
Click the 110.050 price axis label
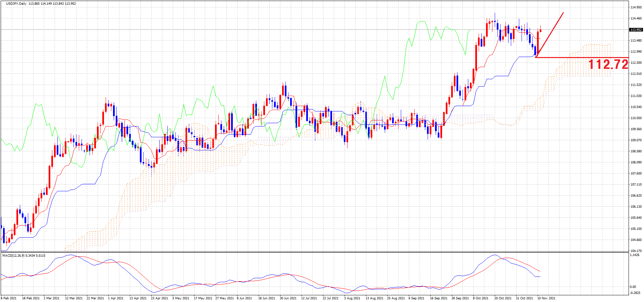636,118
